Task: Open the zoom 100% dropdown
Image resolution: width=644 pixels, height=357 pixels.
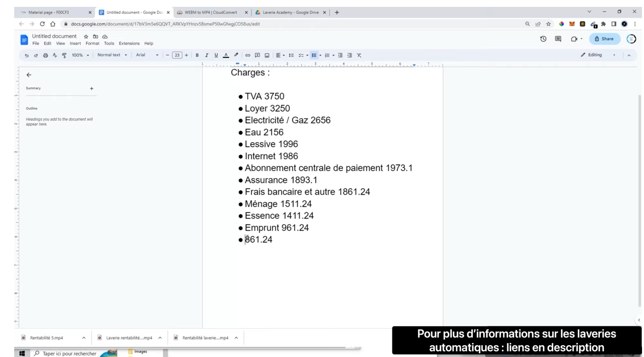Action: coord(81,55)
